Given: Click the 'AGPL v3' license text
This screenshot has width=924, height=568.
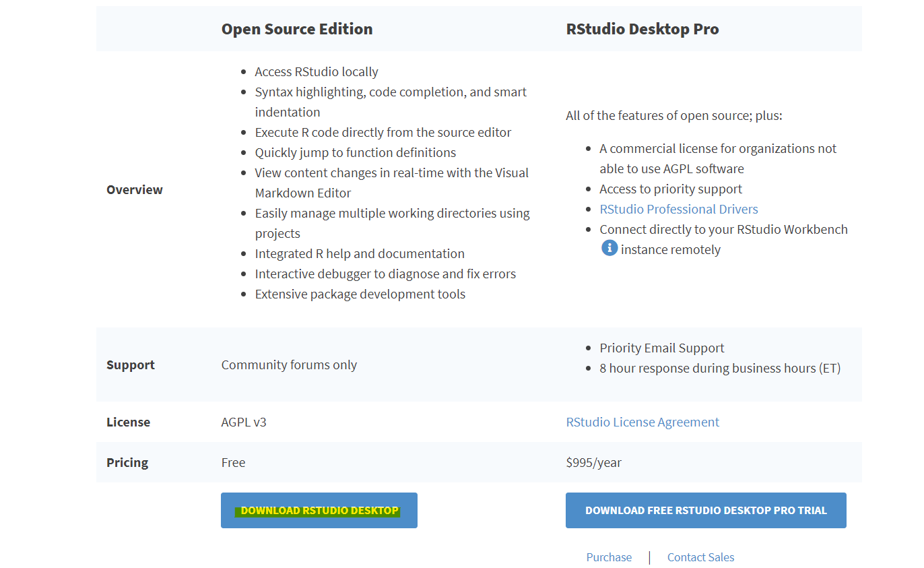Looking at the screenshot, I should [244, 422].
